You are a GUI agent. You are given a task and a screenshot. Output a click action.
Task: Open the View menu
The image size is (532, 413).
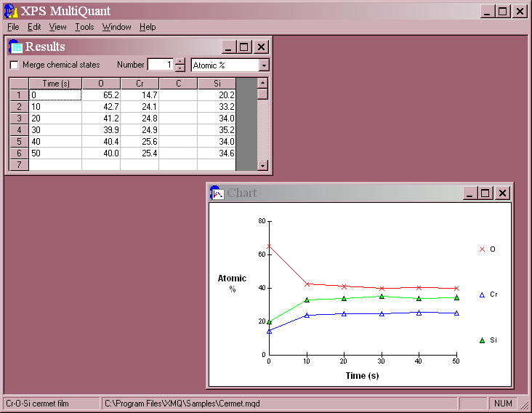coord(57,27)
